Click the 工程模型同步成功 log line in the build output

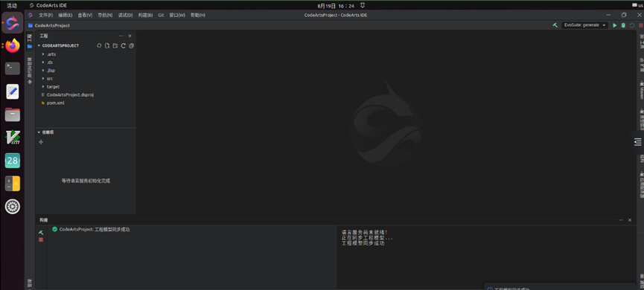[363, 243]
